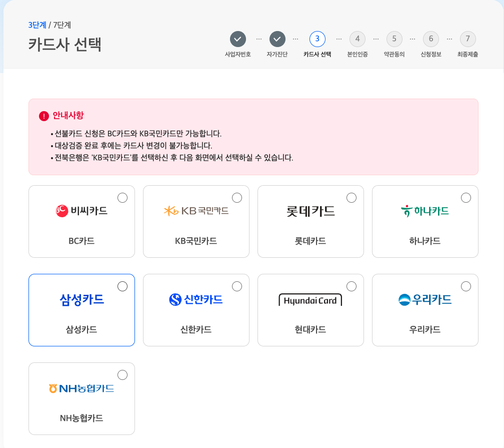Select the KB국민카드 radio button
This screenshot has height=448, width=504.
(237, 198)
